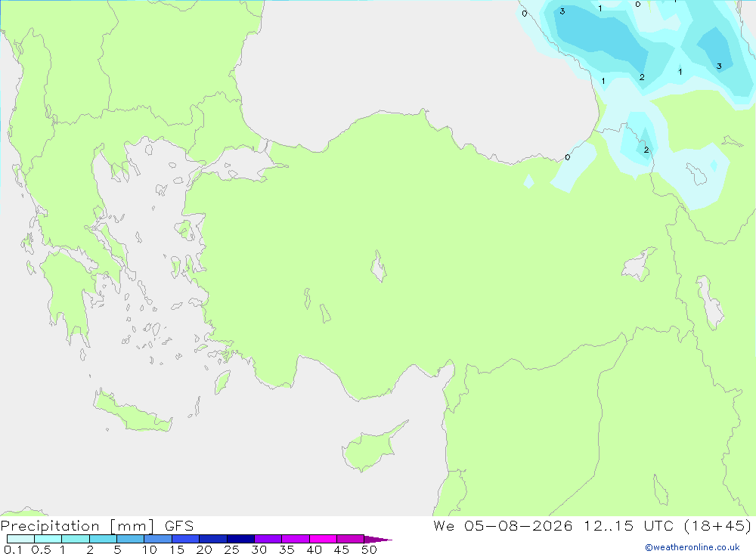The width and height of the screenshot is (756, 554).
Task: Click the above-50 arrow tip of legend
Action: tap(378, 539)
